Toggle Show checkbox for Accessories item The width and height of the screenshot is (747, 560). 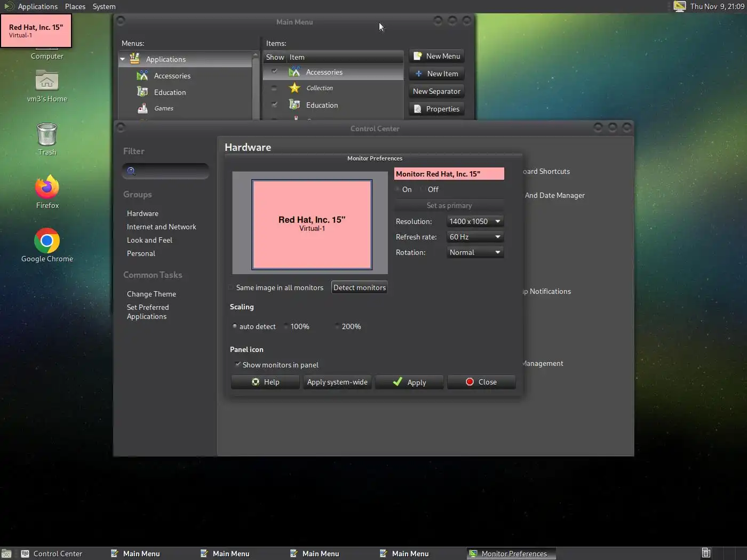coord(274,71)
